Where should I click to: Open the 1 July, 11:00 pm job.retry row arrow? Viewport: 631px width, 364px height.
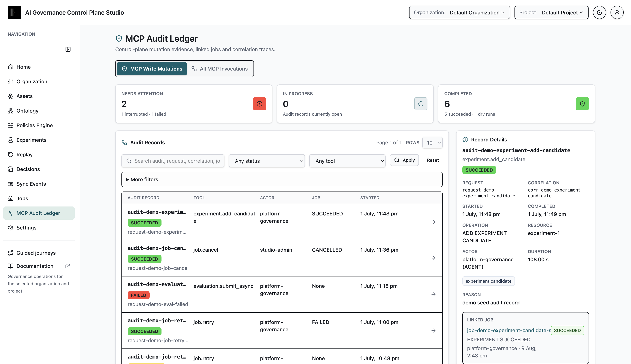(433, 331)
